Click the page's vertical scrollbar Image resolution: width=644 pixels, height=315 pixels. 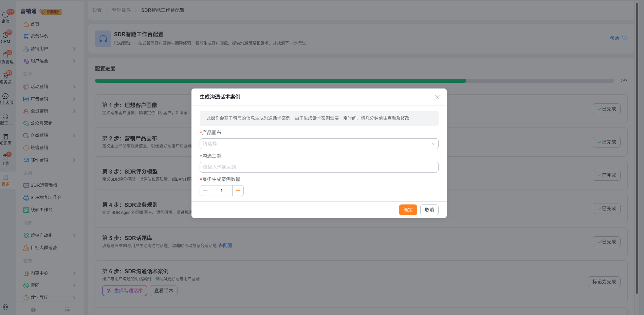637,148
